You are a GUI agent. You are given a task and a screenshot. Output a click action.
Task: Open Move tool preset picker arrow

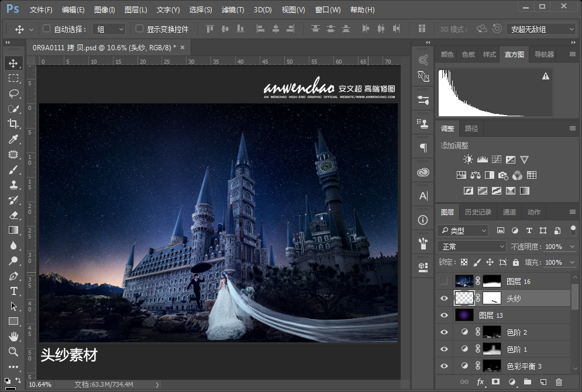tap(31, 29)
